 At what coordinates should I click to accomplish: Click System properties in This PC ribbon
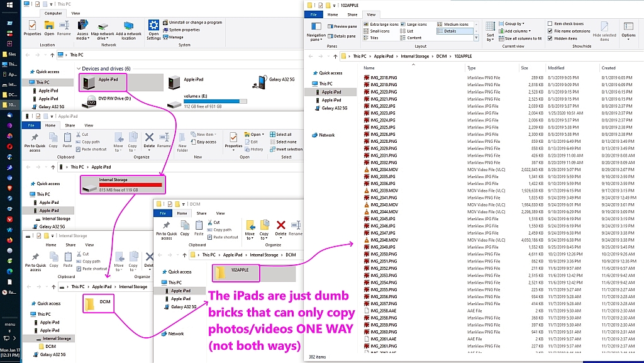[182, 30]
